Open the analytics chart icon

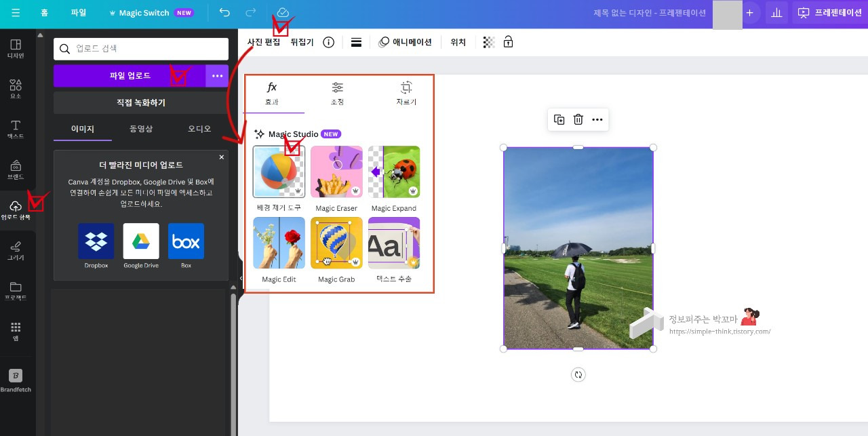click(x=776, y=13)
